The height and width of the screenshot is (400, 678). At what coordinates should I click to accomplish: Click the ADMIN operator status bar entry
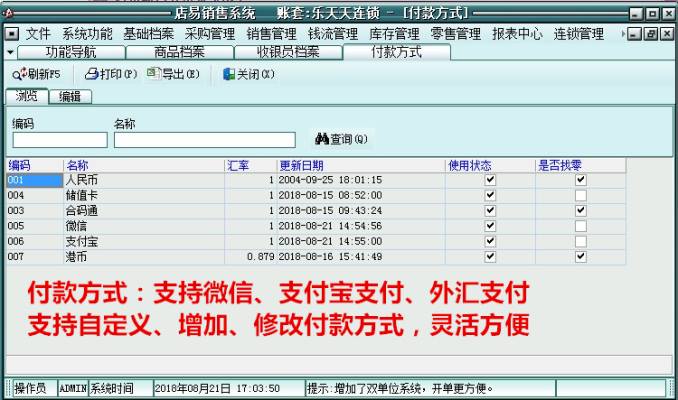[x=73, y=388]
